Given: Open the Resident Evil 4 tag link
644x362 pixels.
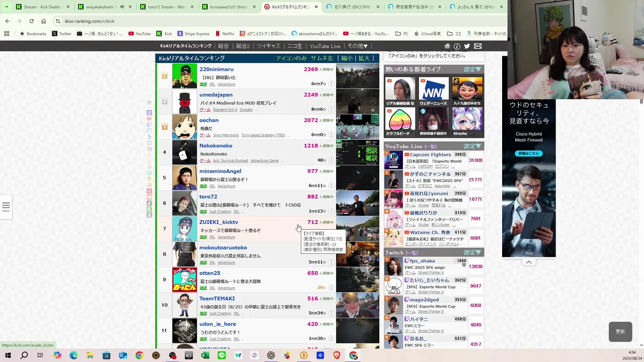Looking at the screenshot, I should coord(225,110).
